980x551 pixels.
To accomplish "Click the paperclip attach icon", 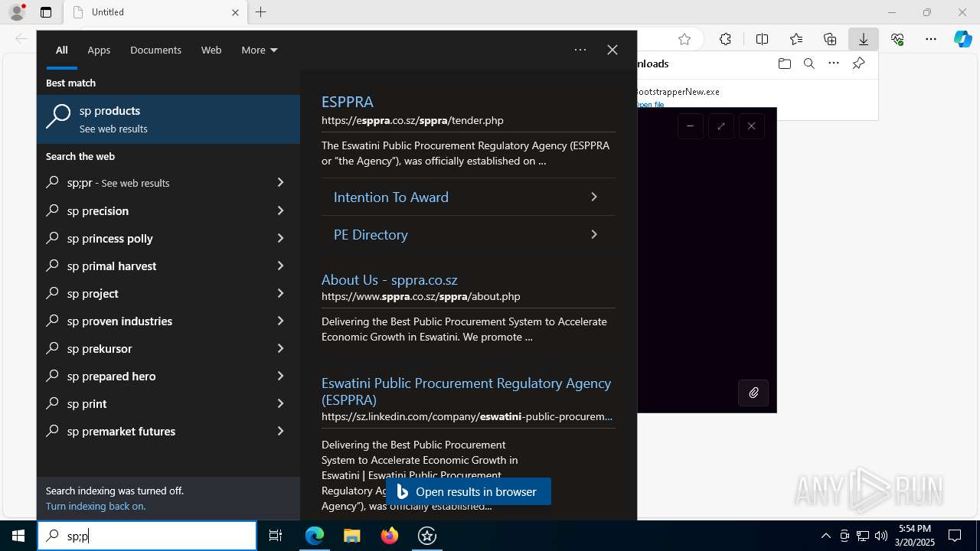I will click(x=753, y=393).
